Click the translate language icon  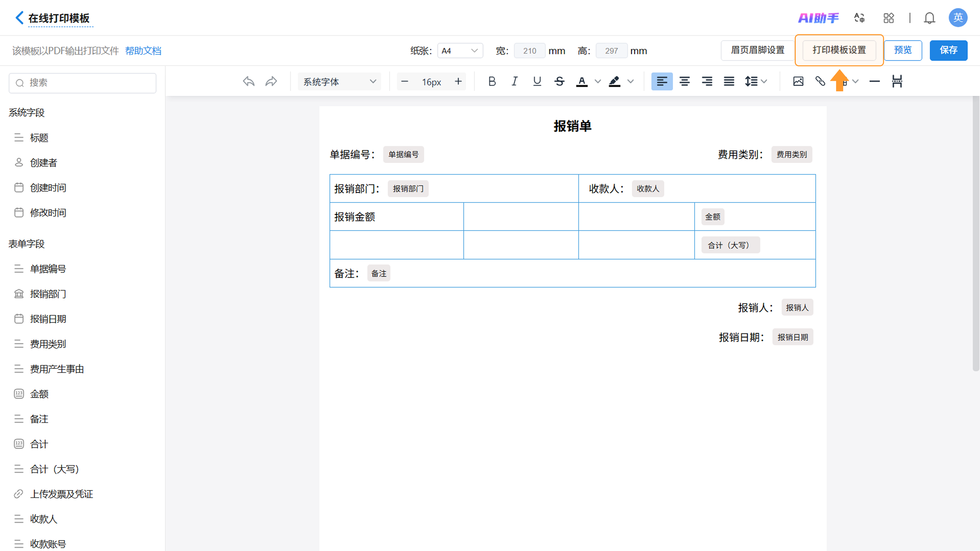859,18
